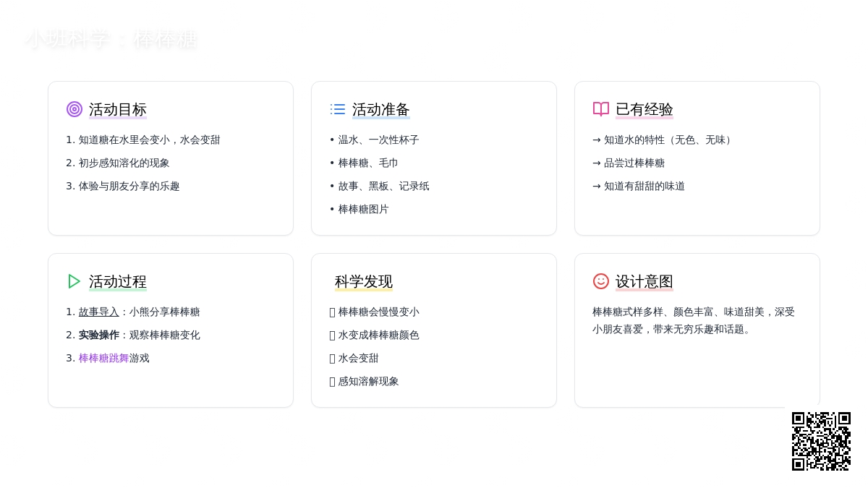Open the underlined 故事导入 link

tap(99, 312)
